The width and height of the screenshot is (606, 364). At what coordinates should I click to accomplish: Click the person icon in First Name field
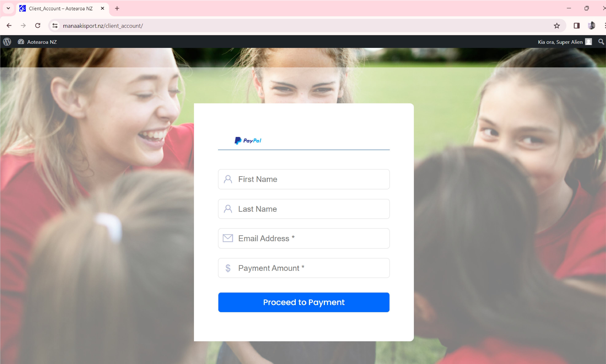(228, 179)
